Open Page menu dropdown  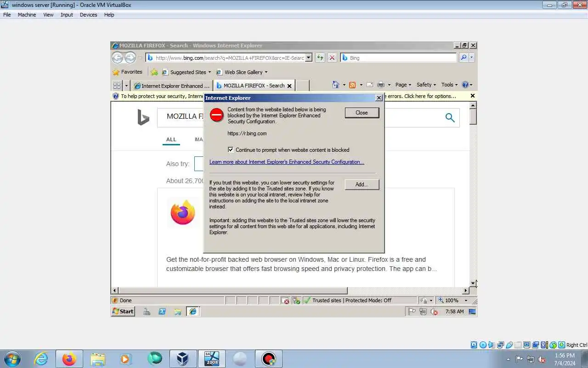point(403,85)
